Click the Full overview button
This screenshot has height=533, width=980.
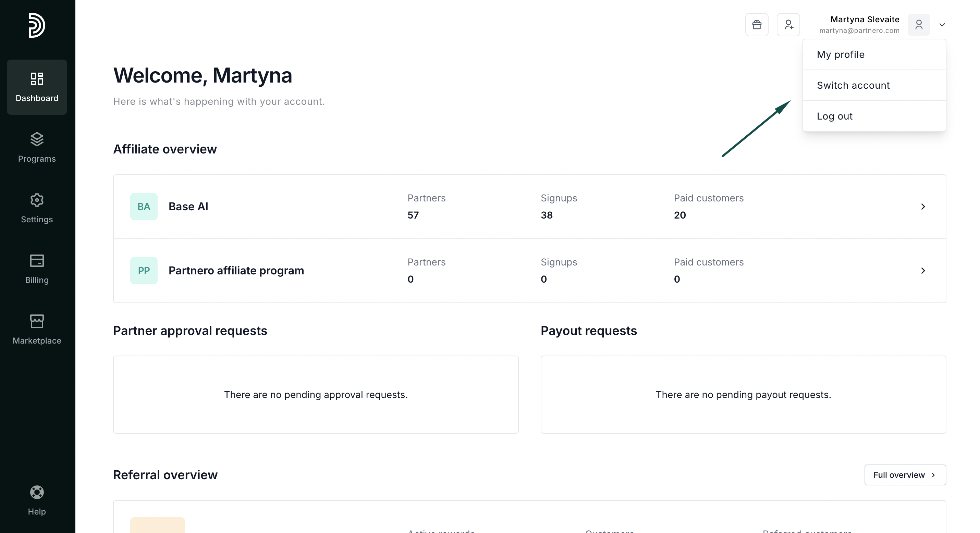(905, 475)
